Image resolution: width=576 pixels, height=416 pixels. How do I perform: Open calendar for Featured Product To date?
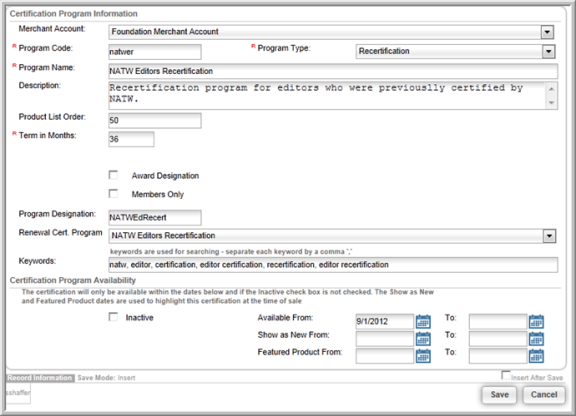coord(536,356)
